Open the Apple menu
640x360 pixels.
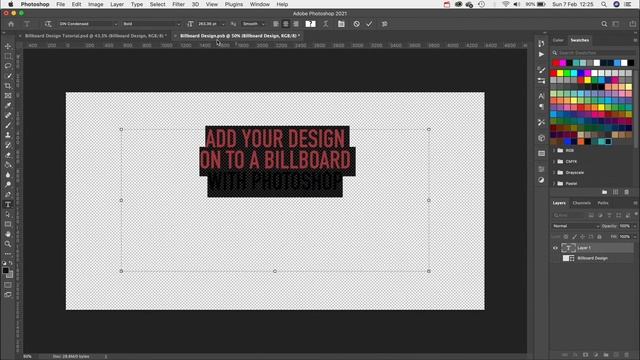(x=11, y=4)
